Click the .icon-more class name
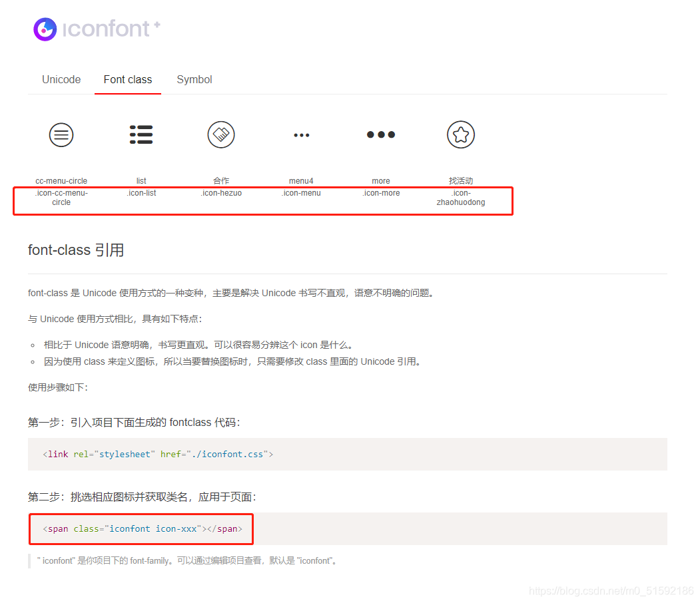Viewport: 700px width, 603px height. (x=381, y=192)
